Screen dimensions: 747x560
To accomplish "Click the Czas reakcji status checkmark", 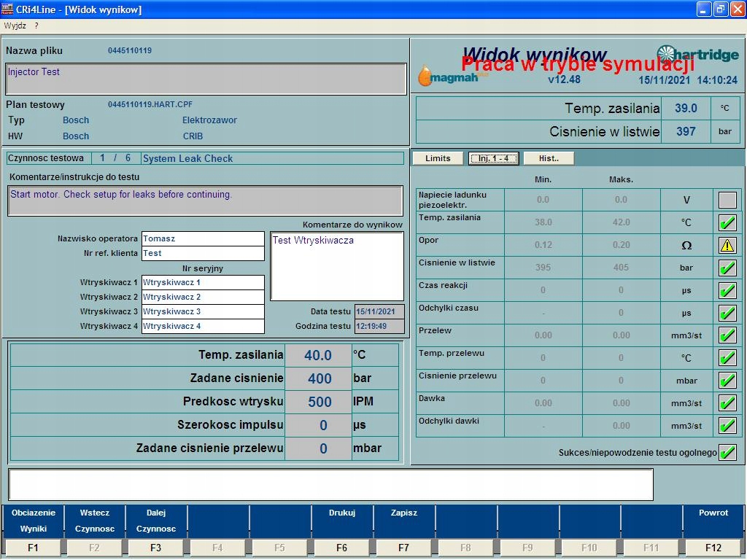I will coord(727,290).
